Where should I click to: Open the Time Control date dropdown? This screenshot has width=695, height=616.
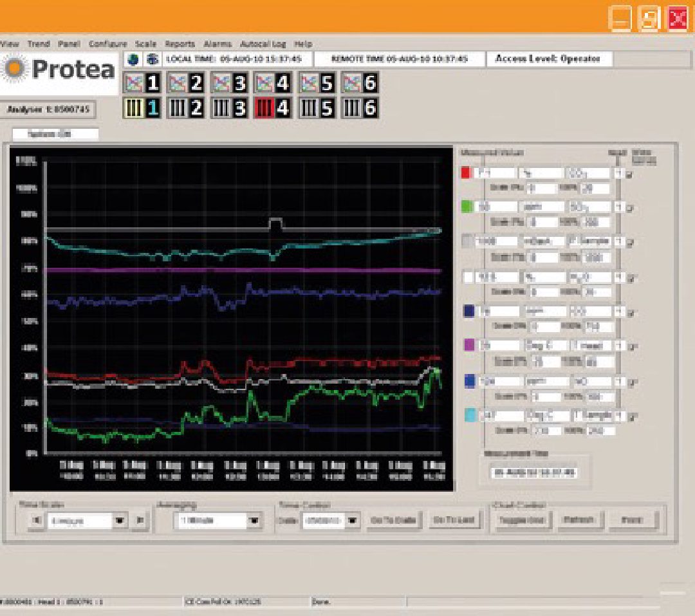pyautogui.click(x=353, y=520)
